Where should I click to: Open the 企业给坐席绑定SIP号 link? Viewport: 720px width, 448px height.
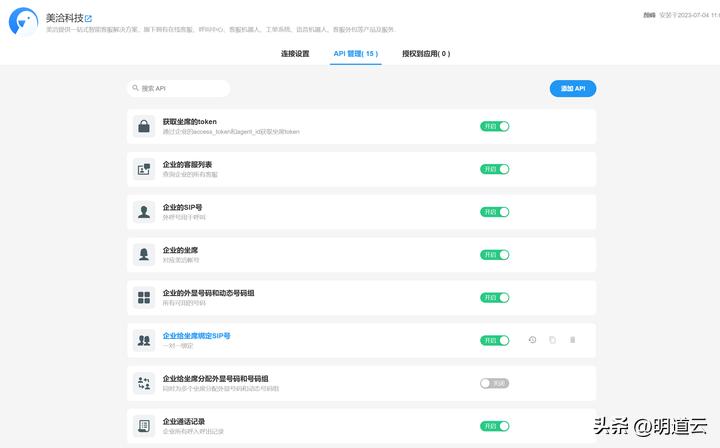tap(197, 336)
